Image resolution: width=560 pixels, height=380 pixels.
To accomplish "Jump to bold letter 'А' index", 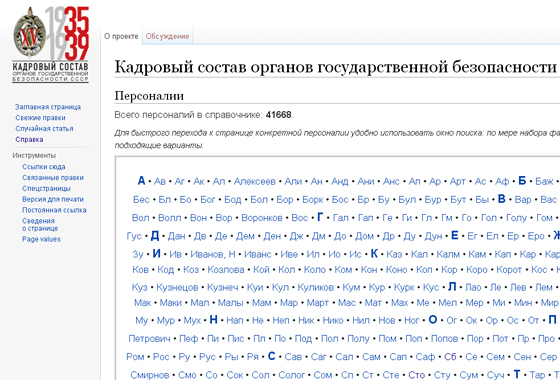I will (141, 181).
